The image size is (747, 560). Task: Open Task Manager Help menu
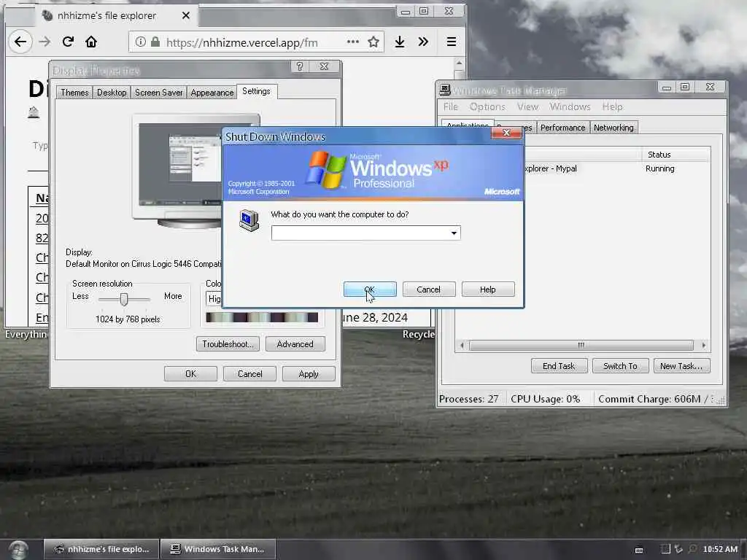(x=612, y=106)
